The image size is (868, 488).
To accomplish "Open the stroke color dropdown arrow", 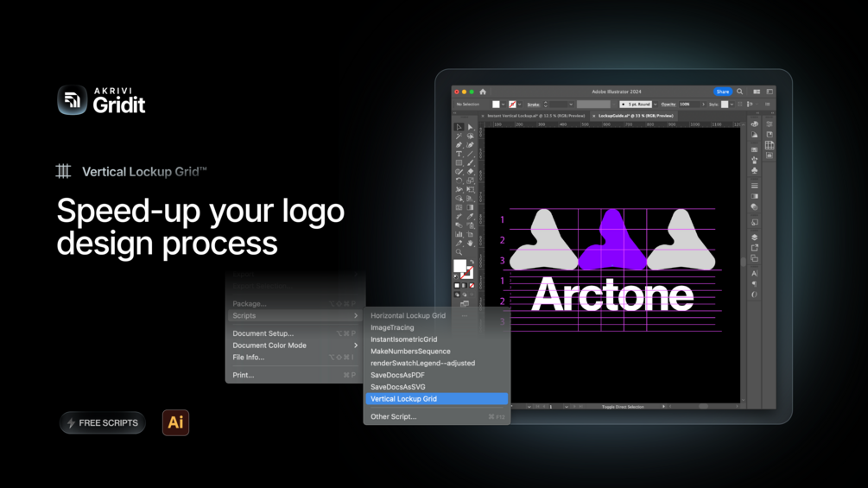I will tap(519, 105).
